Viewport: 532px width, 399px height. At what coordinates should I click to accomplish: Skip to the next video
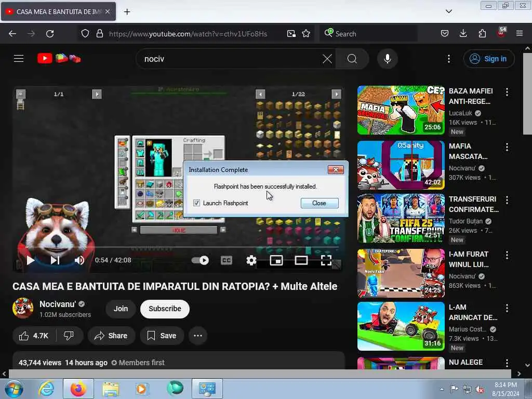pyautogui.click(x=55, y=260)
